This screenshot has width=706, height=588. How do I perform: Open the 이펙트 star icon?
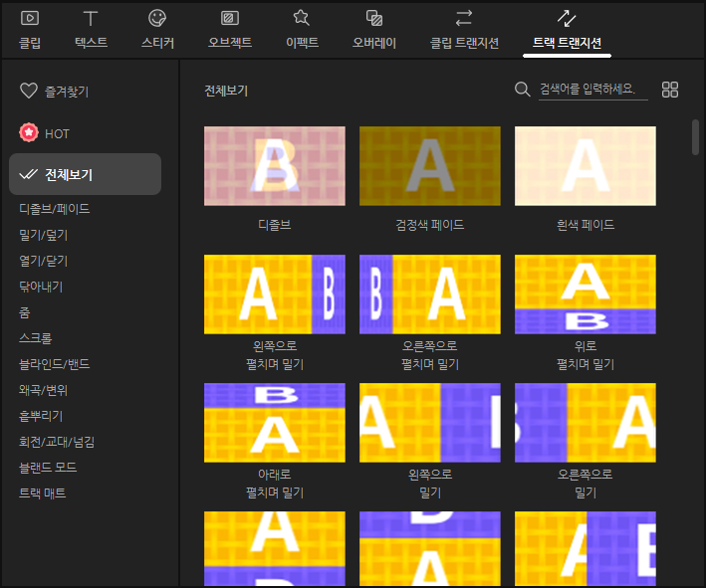click(x=301, y=18)
